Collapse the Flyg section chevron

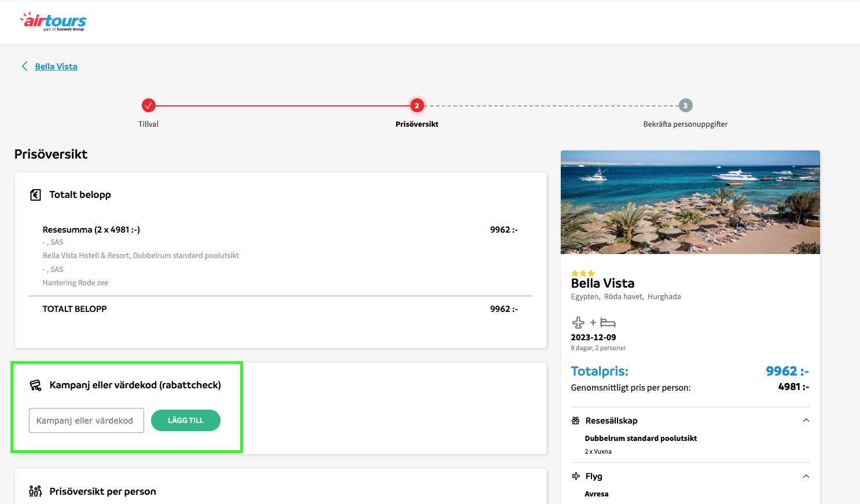(x=806, y=476)
